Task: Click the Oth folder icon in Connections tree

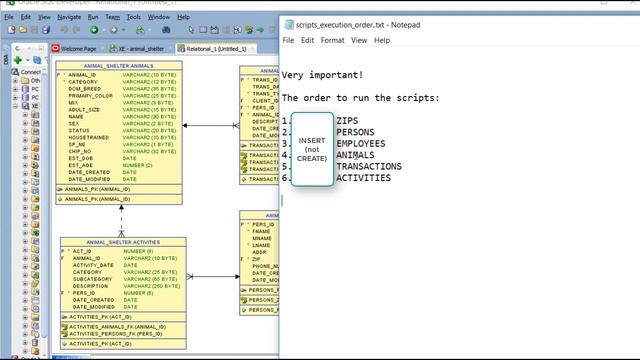Action: pyautogui.click(x=25, y=80)
